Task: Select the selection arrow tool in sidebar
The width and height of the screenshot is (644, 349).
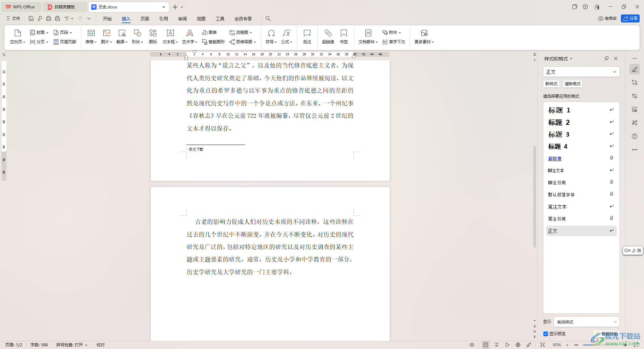Action: pos(635,83)
